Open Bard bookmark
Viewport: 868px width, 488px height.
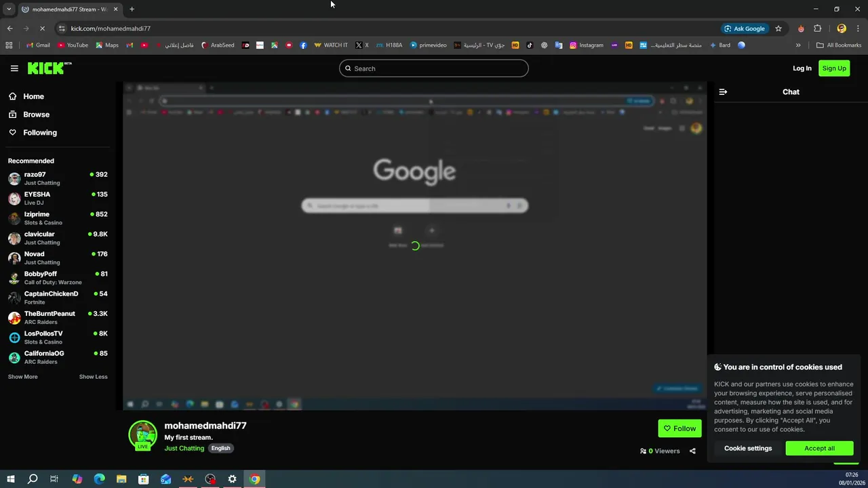(x=719, y=45)
